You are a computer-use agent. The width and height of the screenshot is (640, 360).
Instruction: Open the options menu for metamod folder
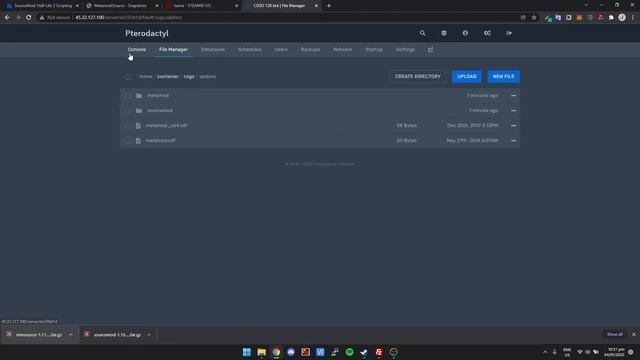click(x=513, y=96)
